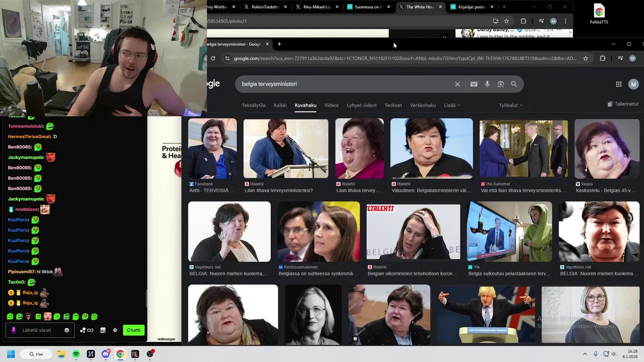This screenshot has width=644, height=362.
Task: Open the Facebook 'Antti - TERVEISIÄ' image thumbnail
Action: (212, 148)
